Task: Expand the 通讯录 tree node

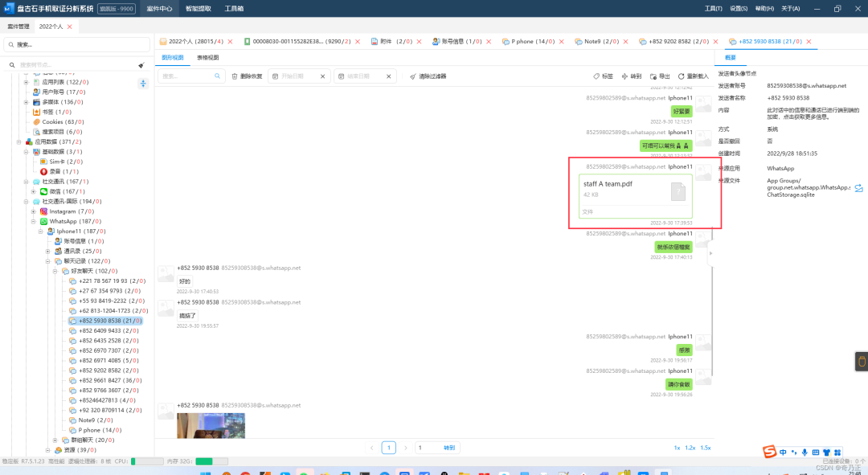Action: [47, 252]
